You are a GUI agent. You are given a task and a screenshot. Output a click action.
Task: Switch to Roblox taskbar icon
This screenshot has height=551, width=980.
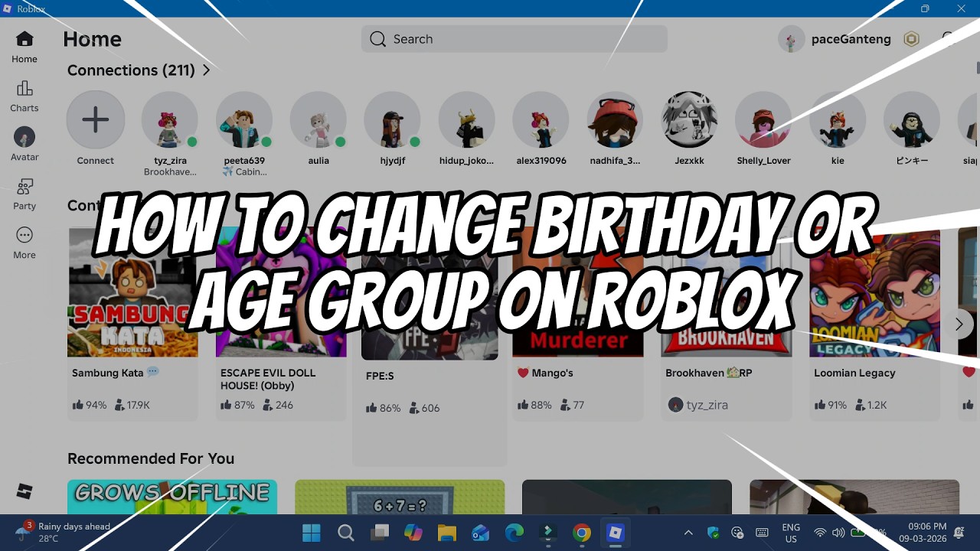[x=616, y=533]
